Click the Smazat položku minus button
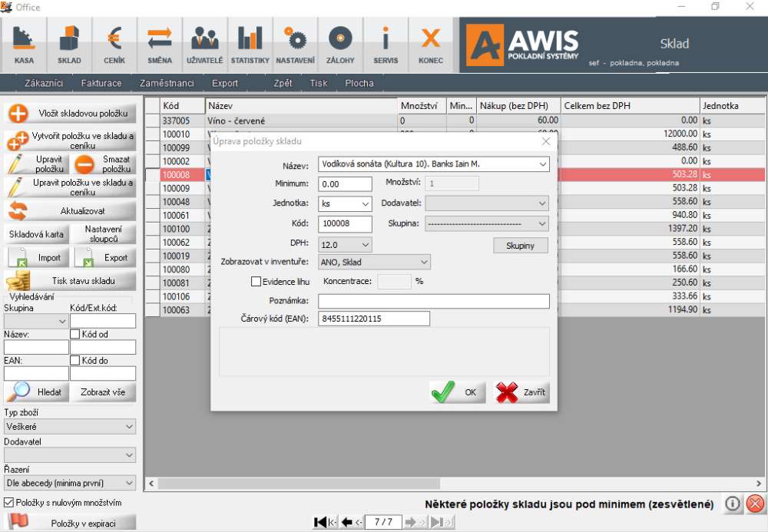Viewport: 768px width, 532px height. (x=104, y=164)
